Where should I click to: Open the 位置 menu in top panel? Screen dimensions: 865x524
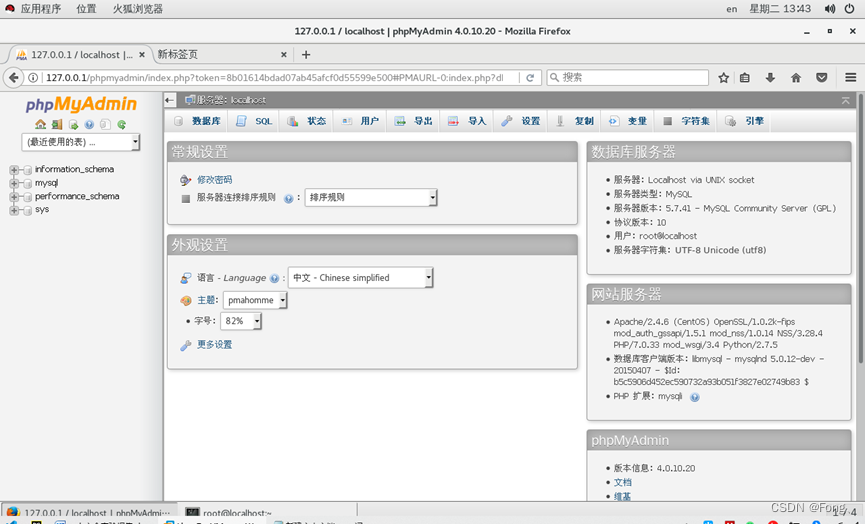(86, 9)
